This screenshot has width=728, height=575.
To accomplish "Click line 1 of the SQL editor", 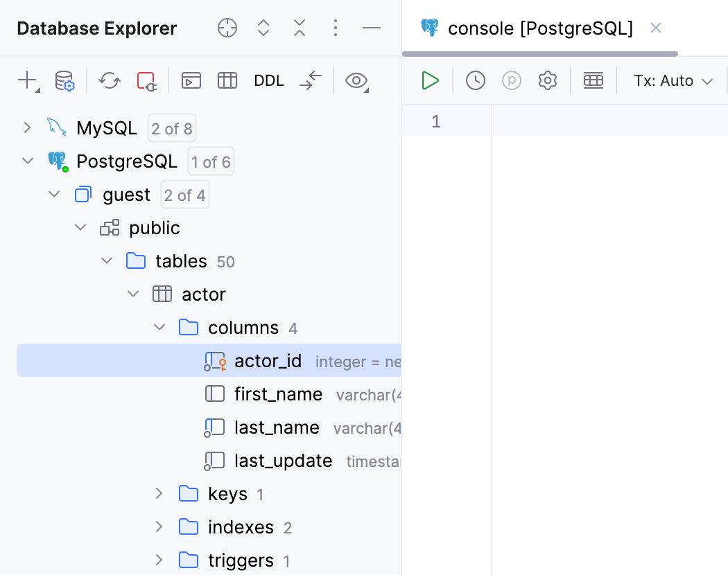I will [x=555, y=121].
